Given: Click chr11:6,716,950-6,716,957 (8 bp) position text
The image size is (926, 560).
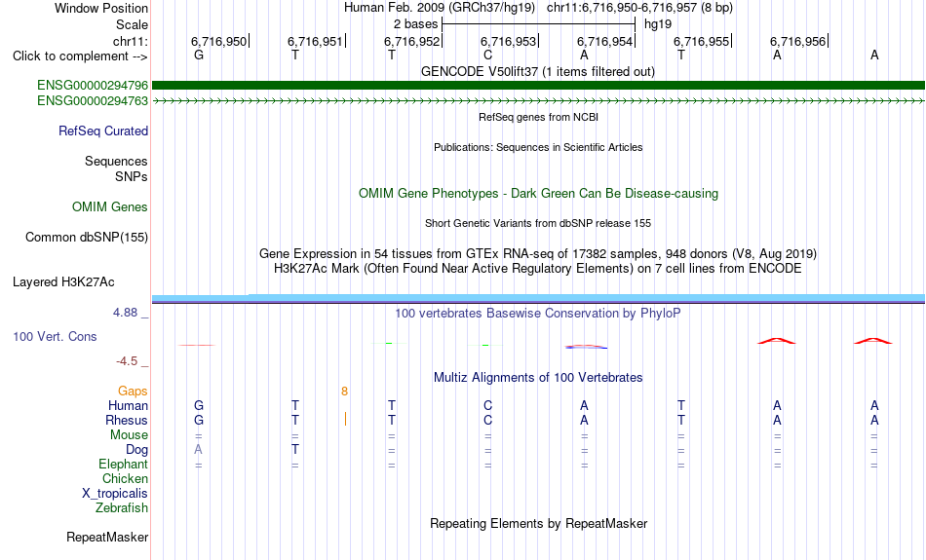Looking at the screenshot, I should [x=639, y=8].
